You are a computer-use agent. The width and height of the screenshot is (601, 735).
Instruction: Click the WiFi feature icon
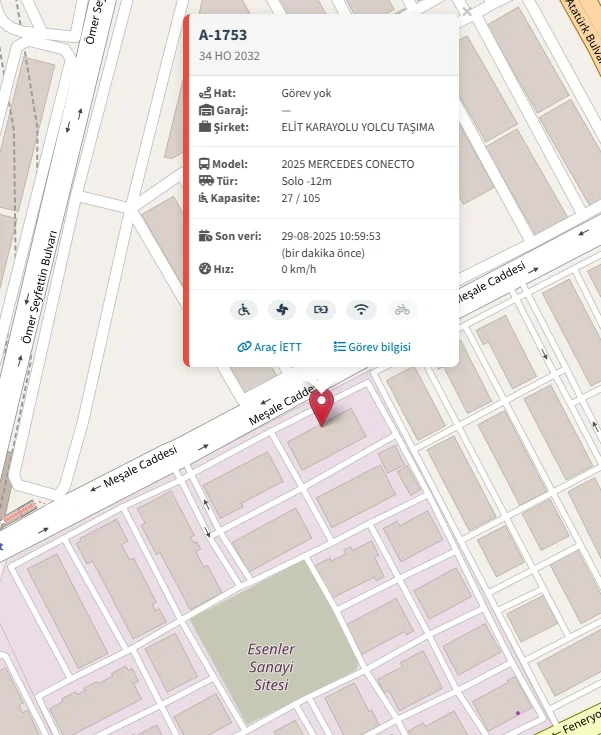point(361,310)
